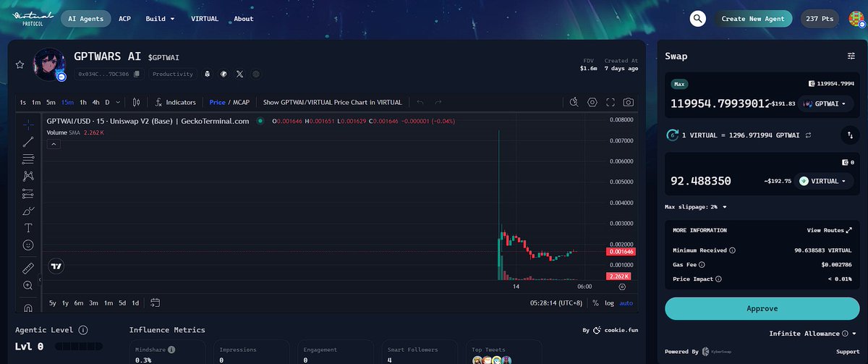This screenshot has height=364, width=868.
Task: Switch chart to MCAP mode
Action: tap(241, 102)
